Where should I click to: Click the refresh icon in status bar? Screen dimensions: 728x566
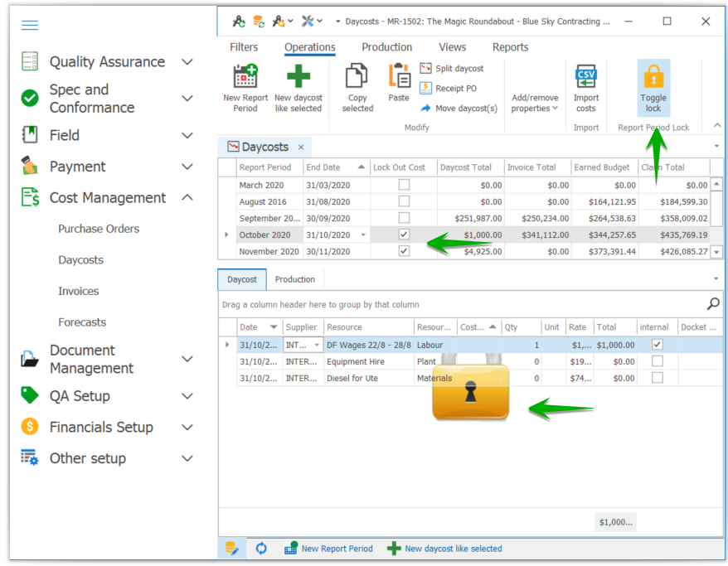pyautogui.click(x=261, y=548)
